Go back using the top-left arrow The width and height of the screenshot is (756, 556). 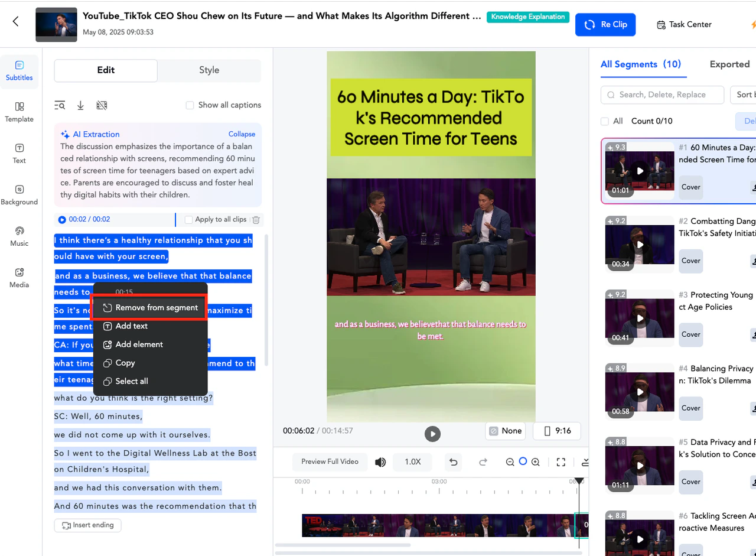pos(16,22)
